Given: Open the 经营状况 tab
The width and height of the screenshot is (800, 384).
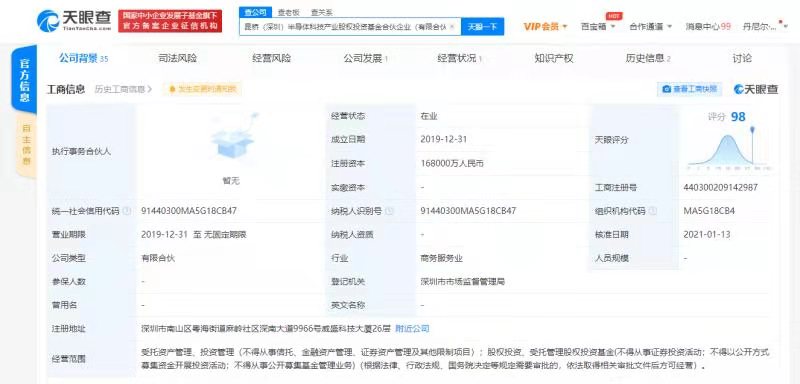Looking at the screenshot, I should point(459,59).
